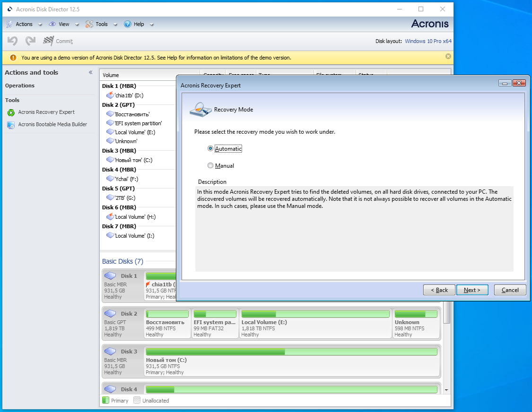This screenshot has width=532, height=412.
Task: Select Disk 5 (GPT) in volume list
Action: 118,188
